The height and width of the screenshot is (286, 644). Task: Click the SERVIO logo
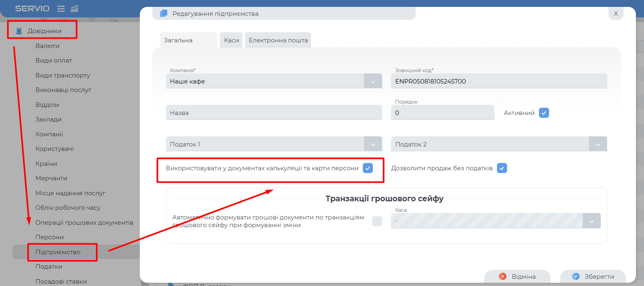click(32, 8)
